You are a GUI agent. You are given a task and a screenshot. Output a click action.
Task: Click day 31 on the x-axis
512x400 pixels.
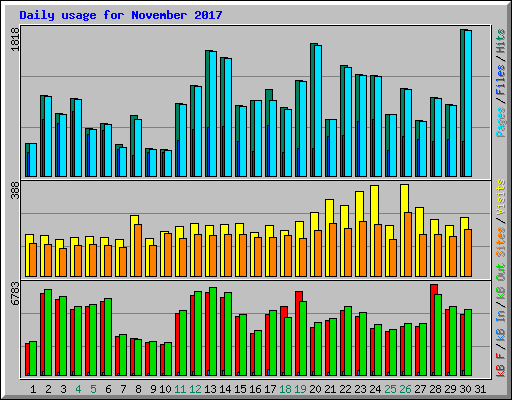pos(480,389)
